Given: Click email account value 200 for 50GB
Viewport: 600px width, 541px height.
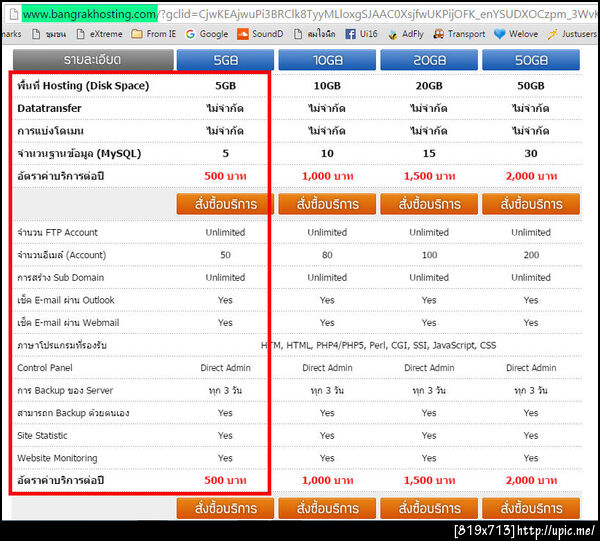Looking at the screenshot, I should point(531,255).
